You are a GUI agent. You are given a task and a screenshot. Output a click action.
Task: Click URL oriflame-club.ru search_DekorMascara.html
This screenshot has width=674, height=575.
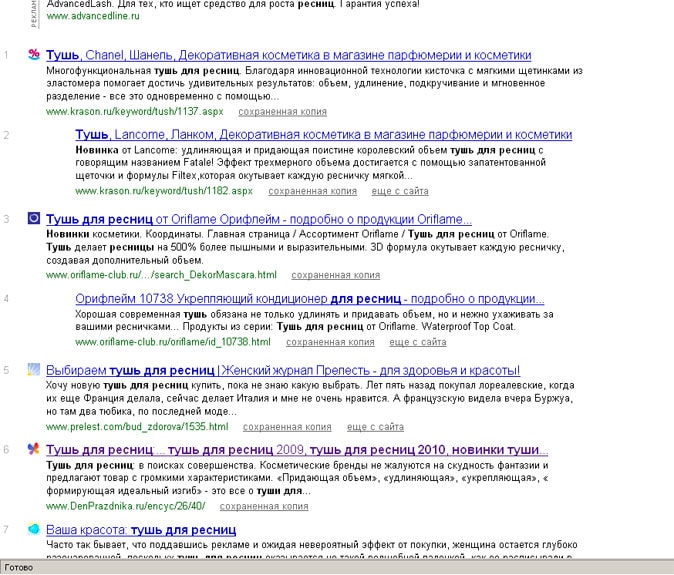click(161, 275)
